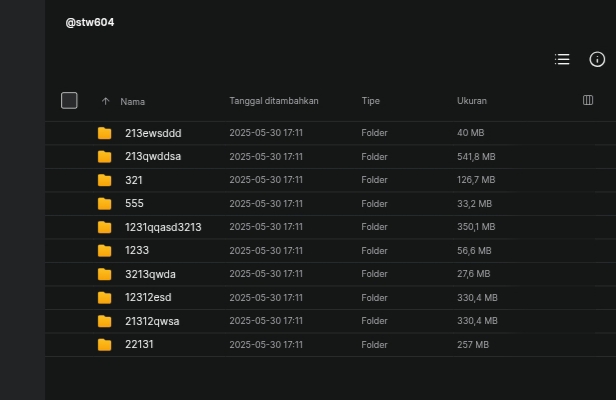
Task: Open the @stw604 breadcrumb title
Action: (90, 22)
